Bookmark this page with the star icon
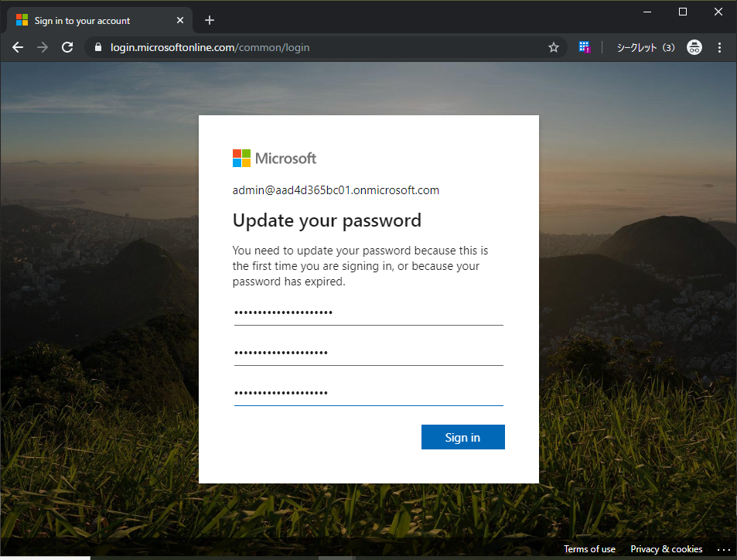737x560 pixels. coord(553,47)
